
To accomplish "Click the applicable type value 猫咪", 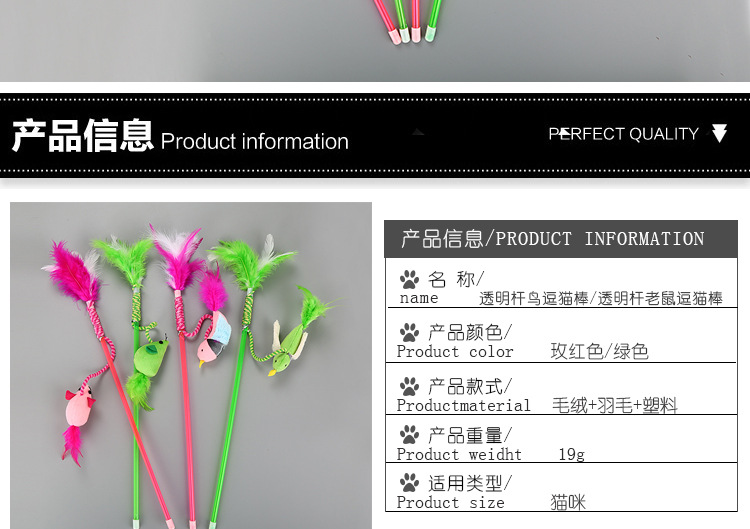I will pos(568,502).
